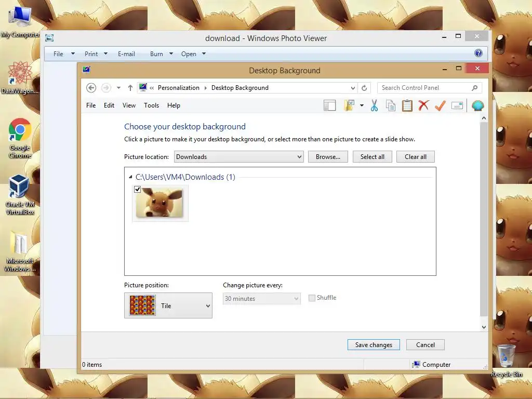Screen dimensions: 532x399
Task: Click the Photo Viewer help icon
Action: [478, 53]
